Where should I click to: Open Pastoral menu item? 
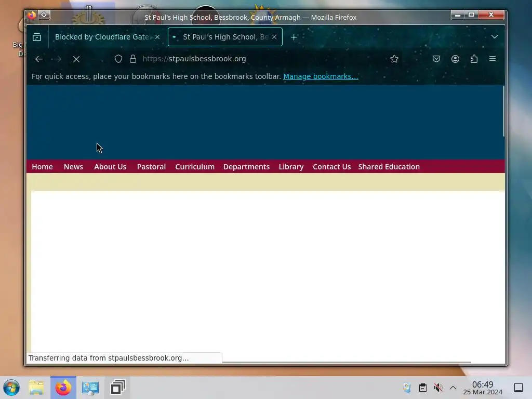pyautogui.click(x=151, y=167)
